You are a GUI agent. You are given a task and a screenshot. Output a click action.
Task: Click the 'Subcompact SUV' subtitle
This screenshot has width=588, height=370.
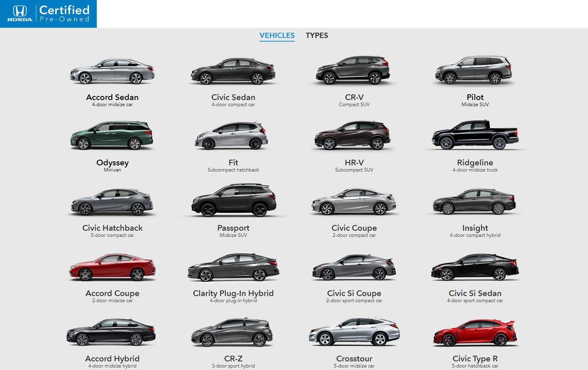coord(354,170)
